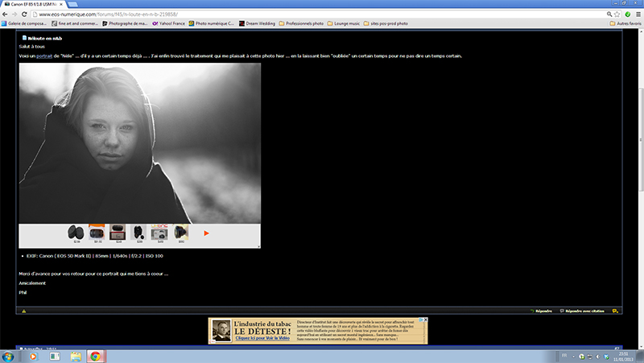Open the Windows Explorer folder in taskbar

[76, 355]
